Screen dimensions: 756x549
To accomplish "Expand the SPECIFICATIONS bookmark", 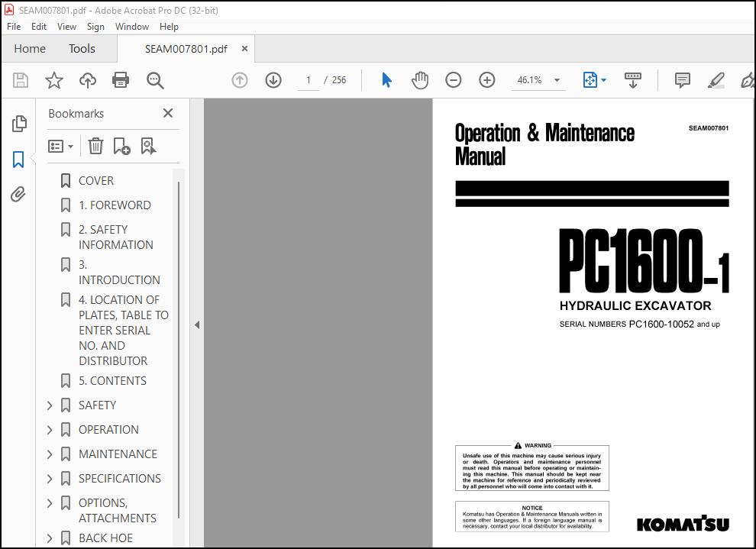I will pos(50,479).
